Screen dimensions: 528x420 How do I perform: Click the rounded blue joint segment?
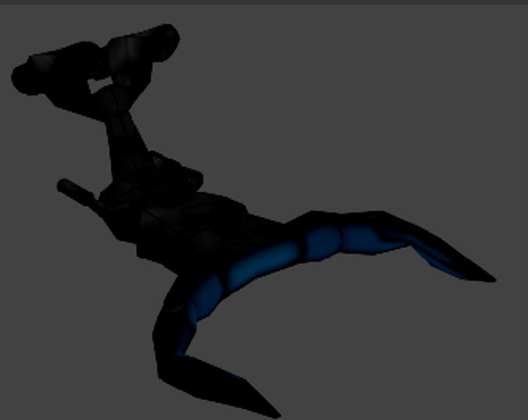coord(323,241)
